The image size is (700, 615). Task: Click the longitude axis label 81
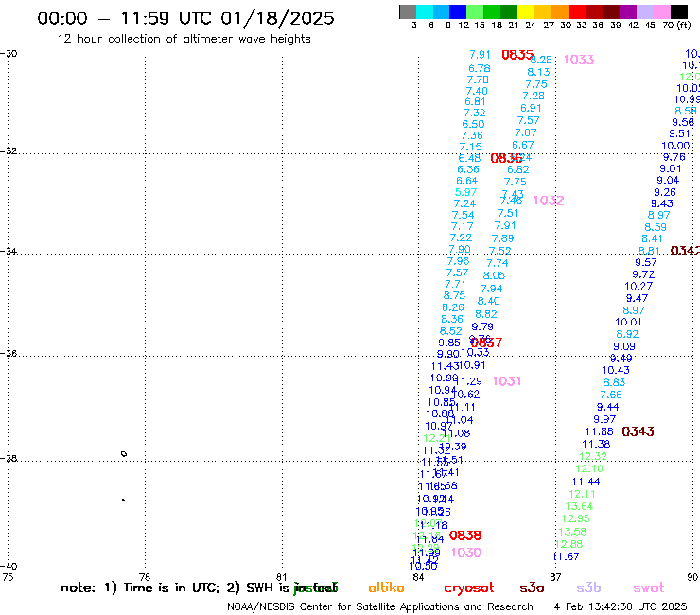(281, 577)
